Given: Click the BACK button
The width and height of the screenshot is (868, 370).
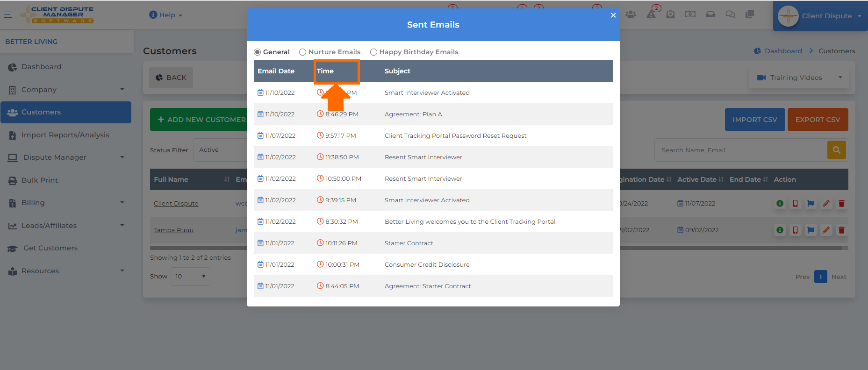Looking at the screenshot, I should pos(171,78).
